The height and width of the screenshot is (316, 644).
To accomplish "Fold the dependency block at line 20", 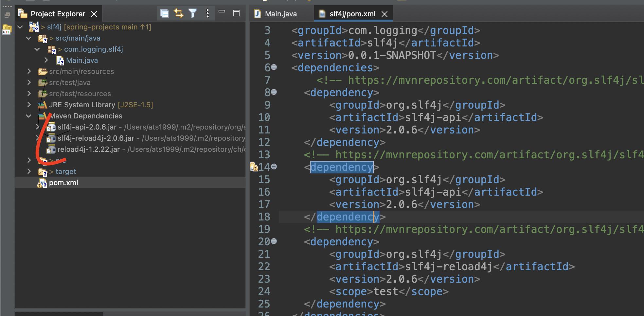I will pyautogui.click(x=274, y=241).
